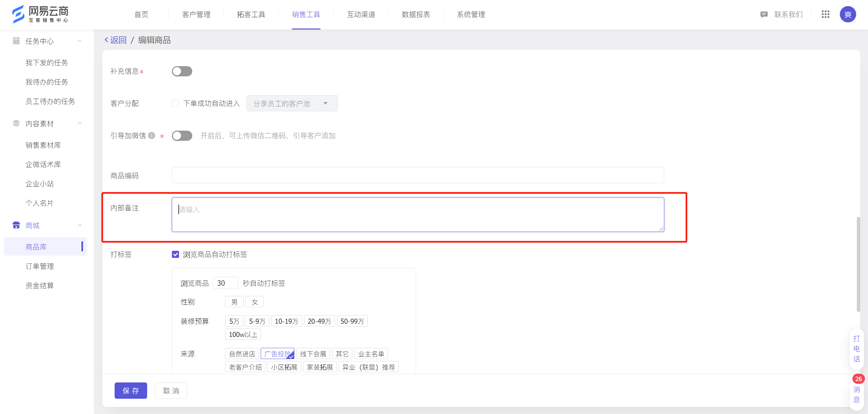Click the 任务中心 calendar icon
Image resolution: width=868 pixels, height=414 pixels.
(x=16, y=41)
